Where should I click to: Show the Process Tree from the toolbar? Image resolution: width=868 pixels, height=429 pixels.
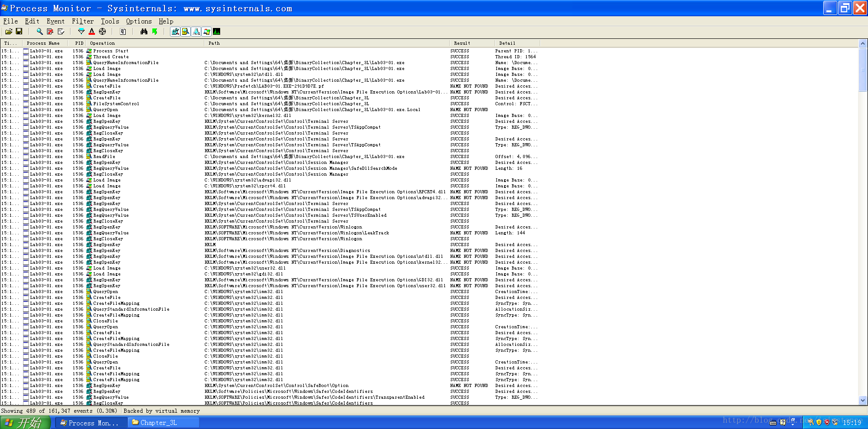(123, 32)
